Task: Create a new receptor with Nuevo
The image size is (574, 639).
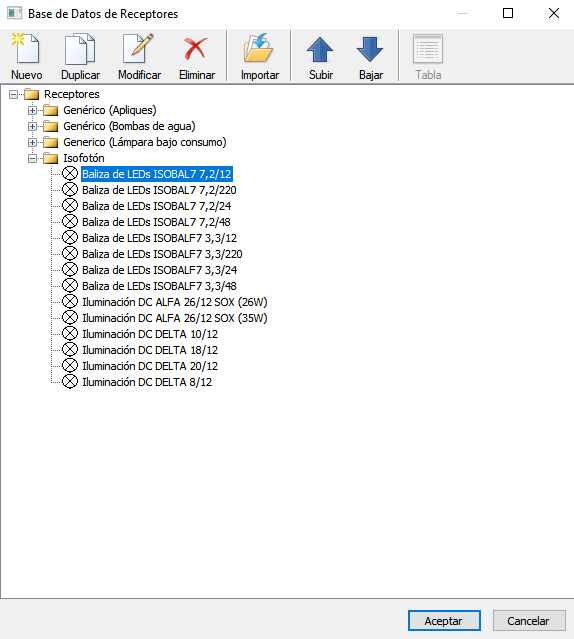Action: pyautogui.click(x=26, y=57)
